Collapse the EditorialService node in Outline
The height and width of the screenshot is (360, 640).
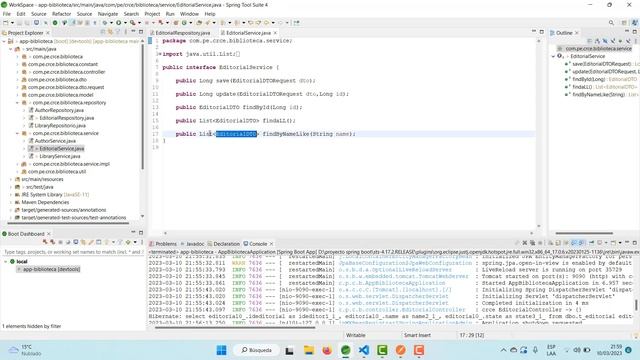click(x=553, y=56)
